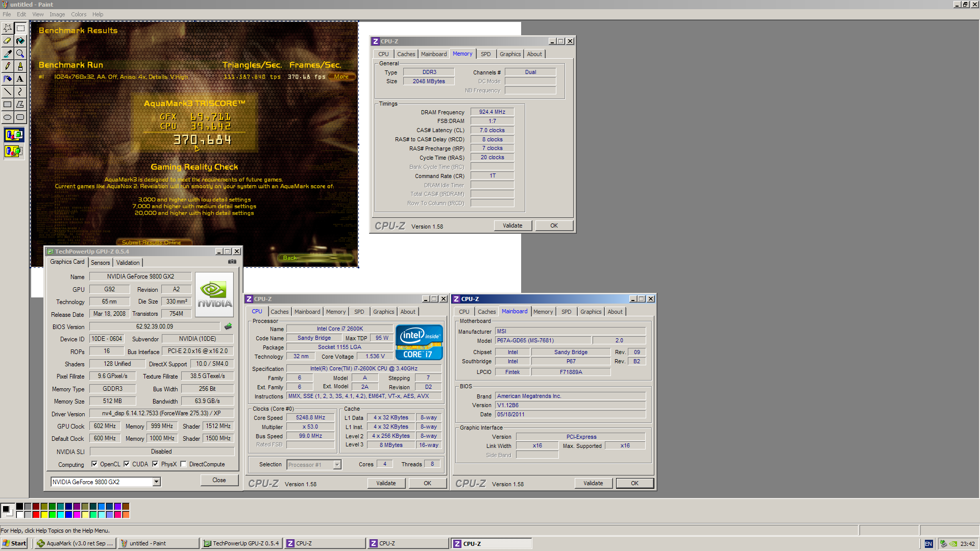Screen dimensions: 980x551
Task: Open the GeForce 9800 GX2 card dropdown
Action: (157, 482)
